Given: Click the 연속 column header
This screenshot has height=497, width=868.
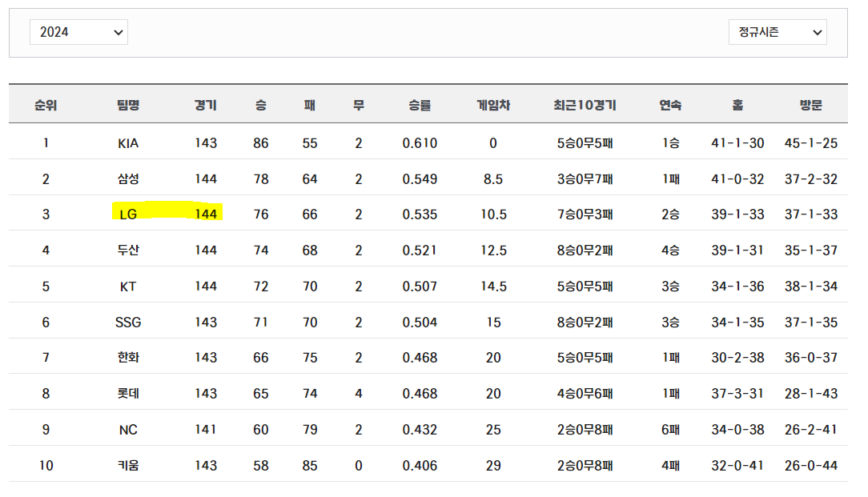Looking at the screenshot, I should point(670,105).
